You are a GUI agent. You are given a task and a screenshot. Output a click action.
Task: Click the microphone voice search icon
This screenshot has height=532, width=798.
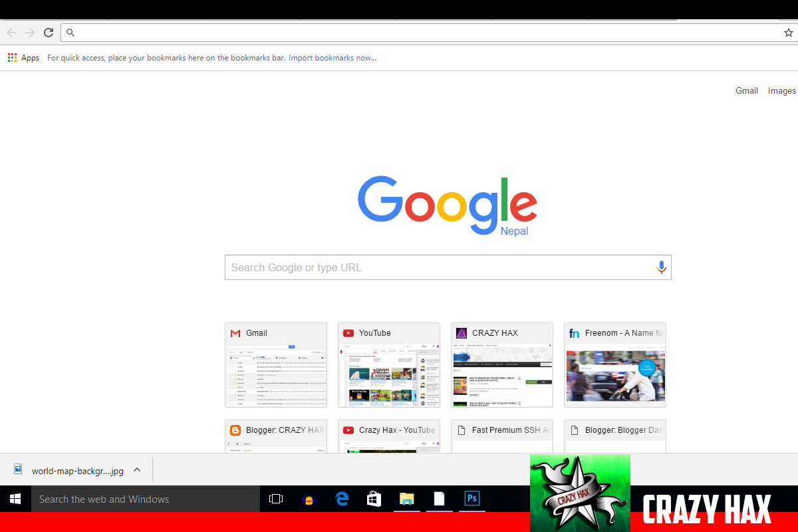pos(661,267)
